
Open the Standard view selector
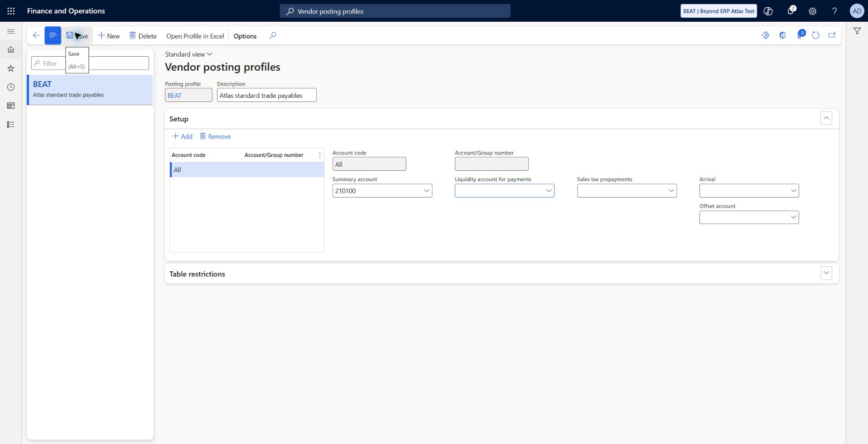click(x=188, y=54)
